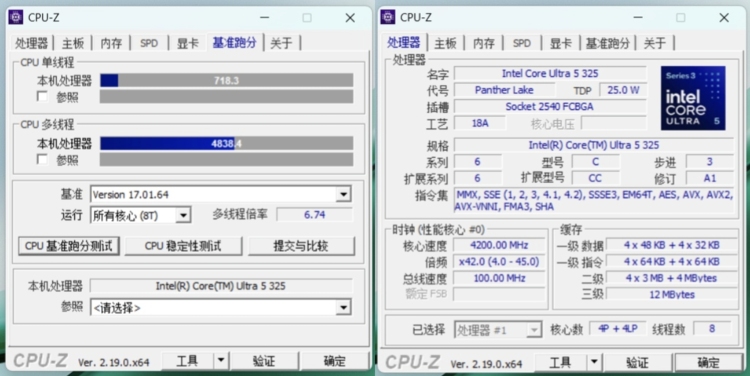Click 提交与比较 button

(x=301, y=246)
